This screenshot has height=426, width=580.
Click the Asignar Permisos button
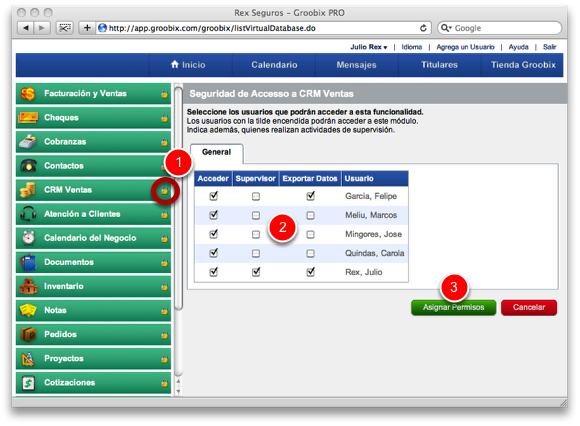pos(453,307)
